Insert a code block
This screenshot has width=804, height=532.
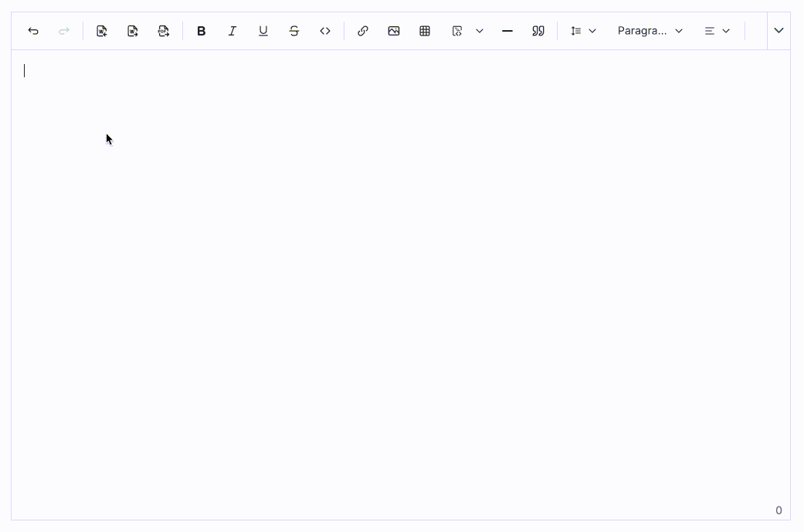[x=325, y=31]
